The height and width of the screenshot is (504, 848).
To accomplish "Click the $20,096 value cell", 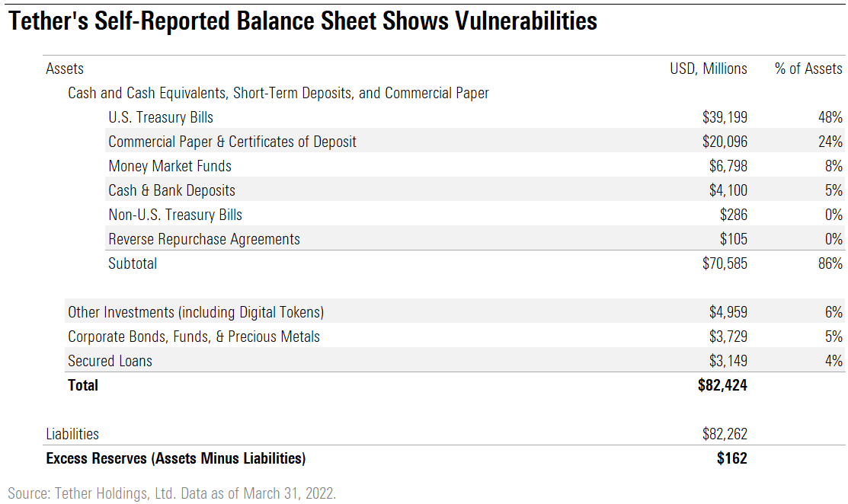I will tap(725, 142).
